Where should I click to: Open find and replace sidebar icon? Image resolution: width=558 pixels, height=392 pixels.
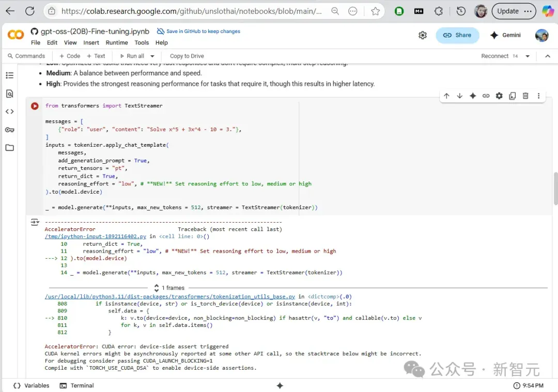[x=10, y=93]
